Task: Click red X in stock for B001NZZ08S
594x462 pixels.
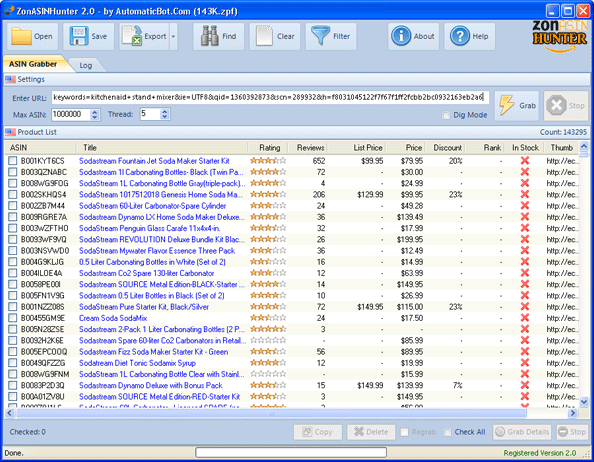Action: (x=525, y=307)
